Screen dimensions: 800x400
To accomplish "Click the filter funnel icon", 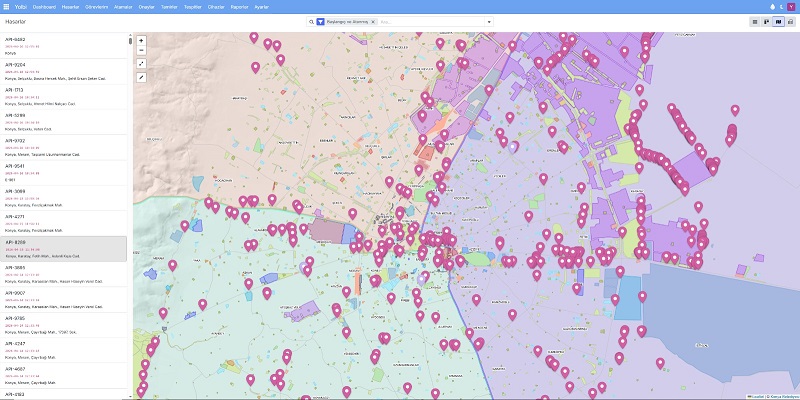I will [x=319, y=20].
